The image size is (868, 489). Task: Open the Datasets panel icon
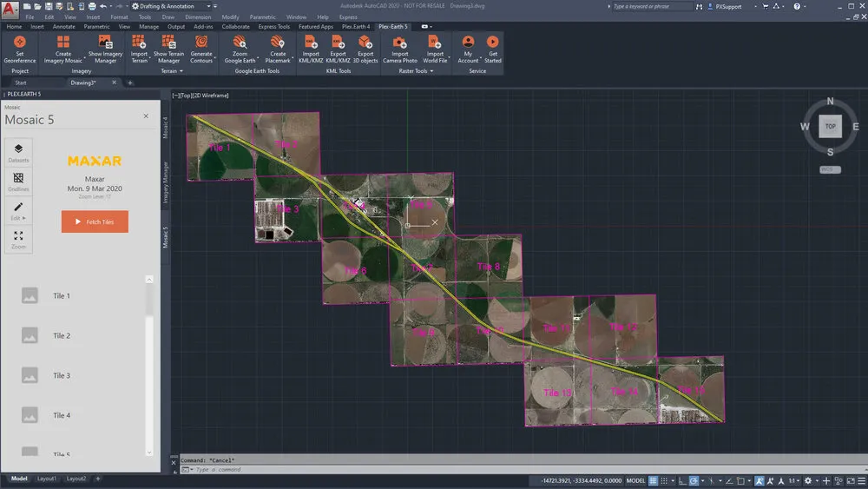(x=18, y=153)
